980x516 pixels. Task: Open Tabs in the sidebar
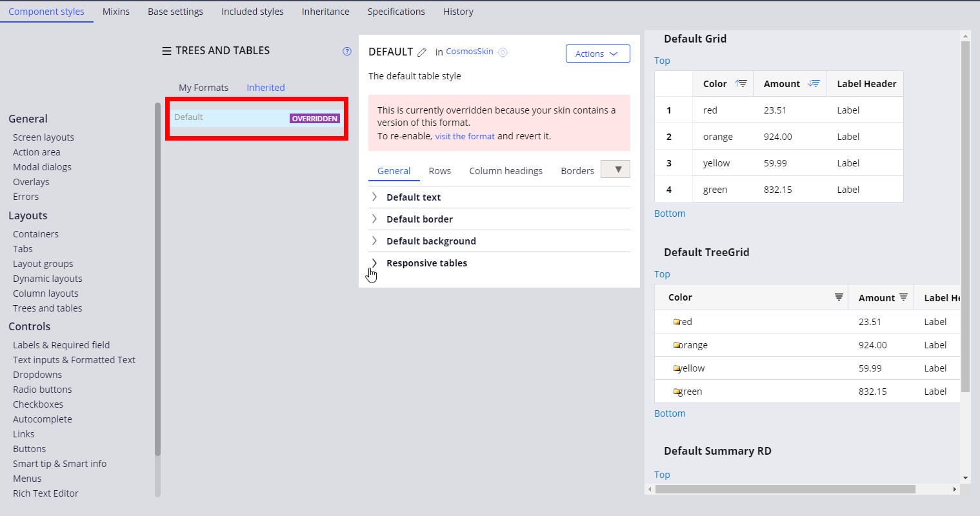point(23,249)
